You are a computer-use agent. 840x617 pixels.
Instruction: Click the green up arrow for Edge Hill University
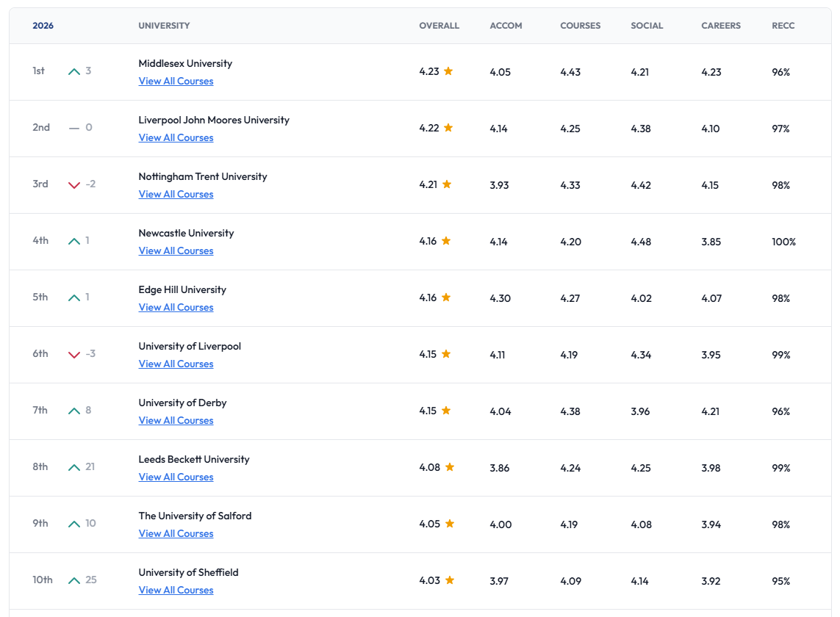(74, 297)
